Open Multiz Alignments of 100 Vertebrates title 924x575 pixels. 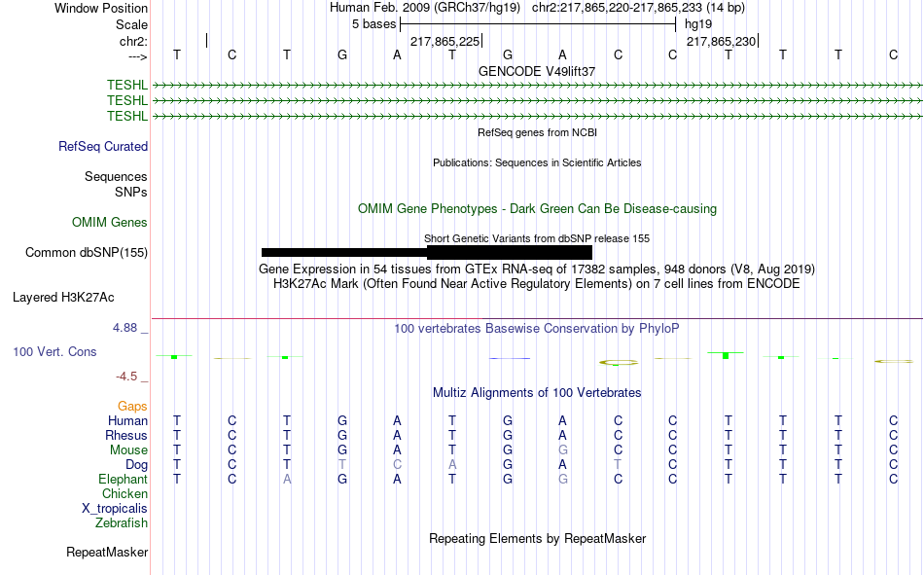pyautogui.click(x=537, y=393)
